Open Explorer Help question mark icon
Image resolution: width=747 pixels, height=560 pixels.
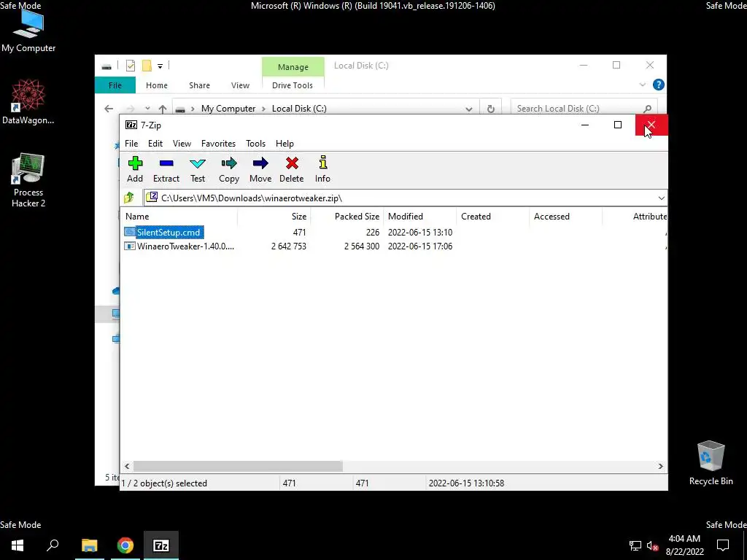click(x=659, y=85)
